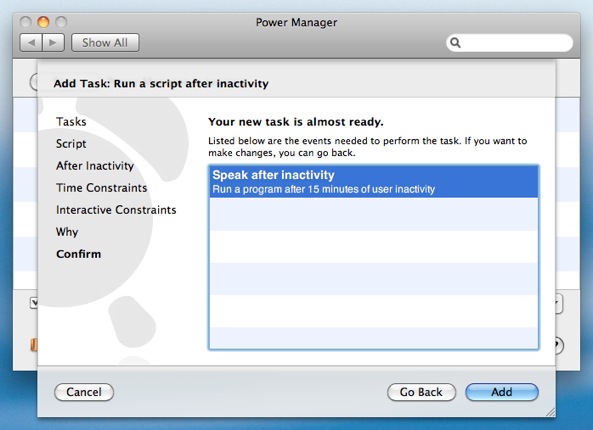Click the orange minimize window button
Viewport: 593px width, 430px height.
click(x=43, y=22)
